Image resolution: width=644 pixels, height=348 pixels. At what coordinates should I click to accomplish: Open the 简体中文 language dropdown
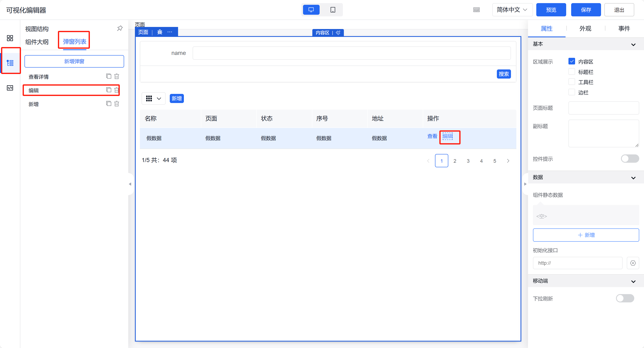tap(512, 10)
